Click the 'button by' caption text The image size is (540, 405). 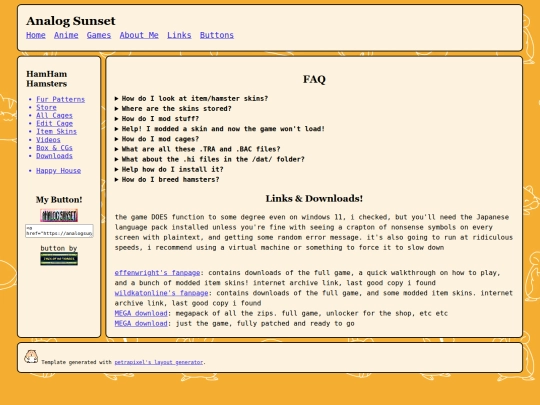click(59, 248)
